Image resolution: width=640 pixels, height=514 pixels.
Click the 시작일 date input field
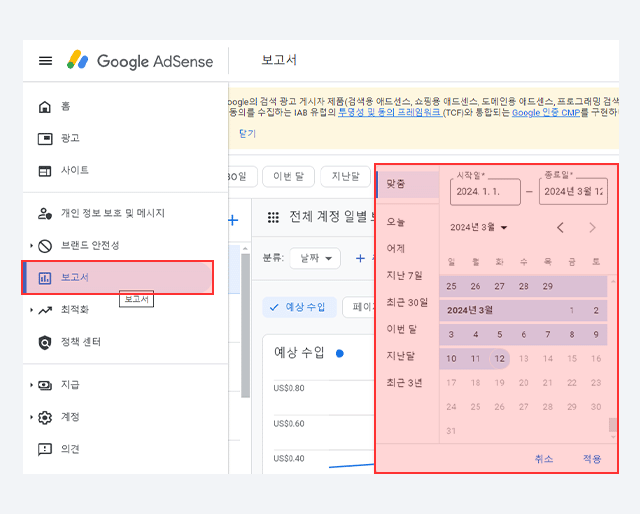(485, 191)
